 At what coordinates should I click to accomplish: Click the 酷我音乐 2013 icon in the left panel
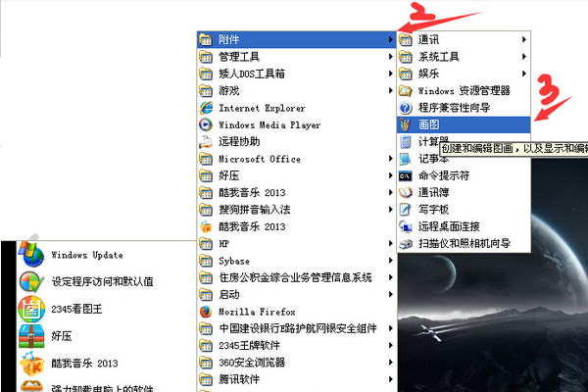point(31,364)
